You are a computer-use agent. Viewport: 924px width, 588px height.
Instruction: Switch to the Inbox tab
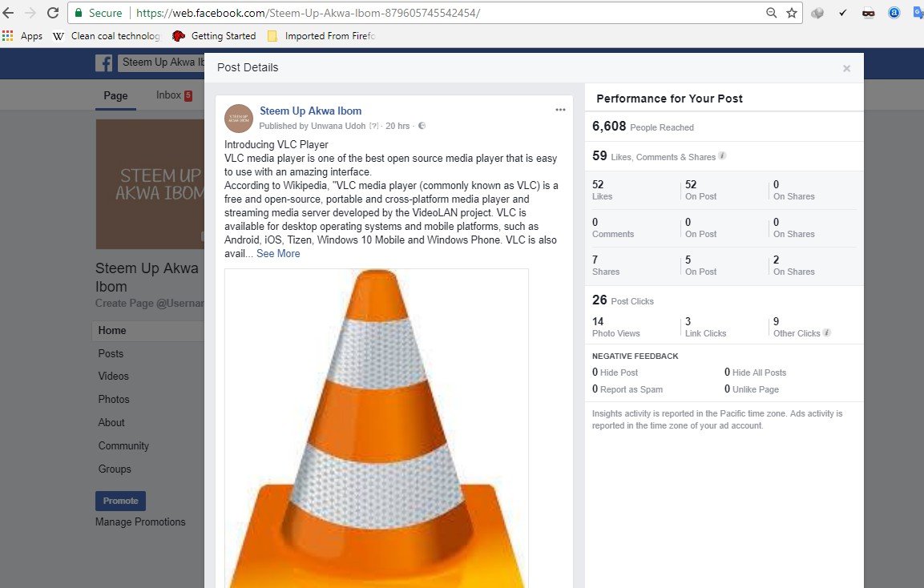pyautogui.click(x=174, y=95)
